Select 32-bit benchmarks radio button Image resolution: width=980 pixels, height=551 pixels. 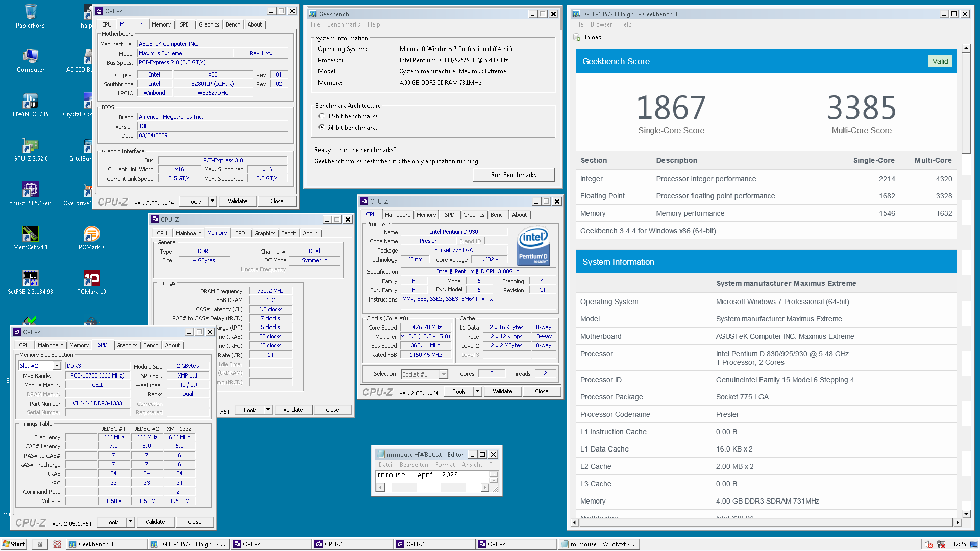coord(321,116)
